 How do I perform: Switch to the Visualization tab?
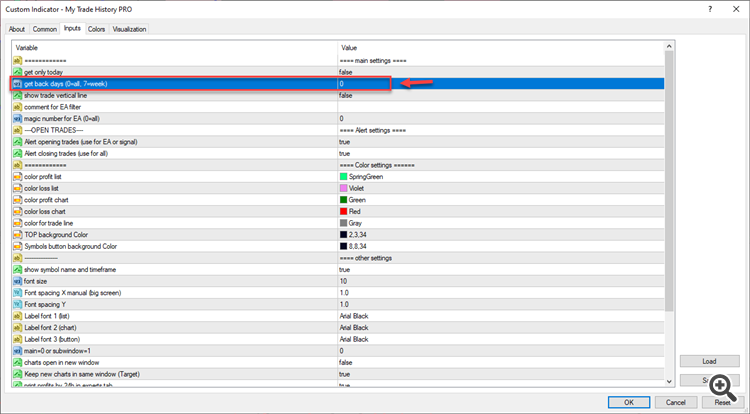pos(129,29)
